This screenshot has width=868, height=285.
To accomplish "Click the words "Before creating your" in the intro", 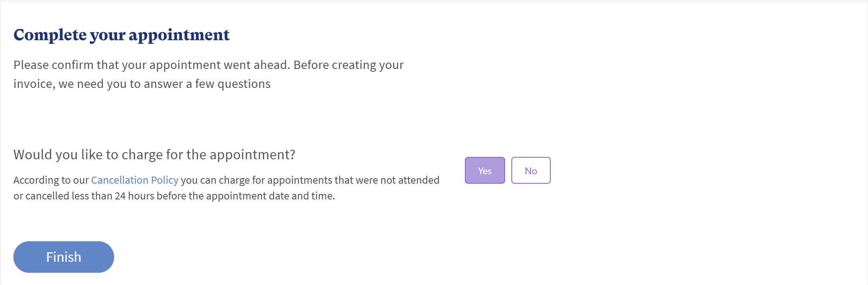I will pyautogui.click(x=348, y=65).
